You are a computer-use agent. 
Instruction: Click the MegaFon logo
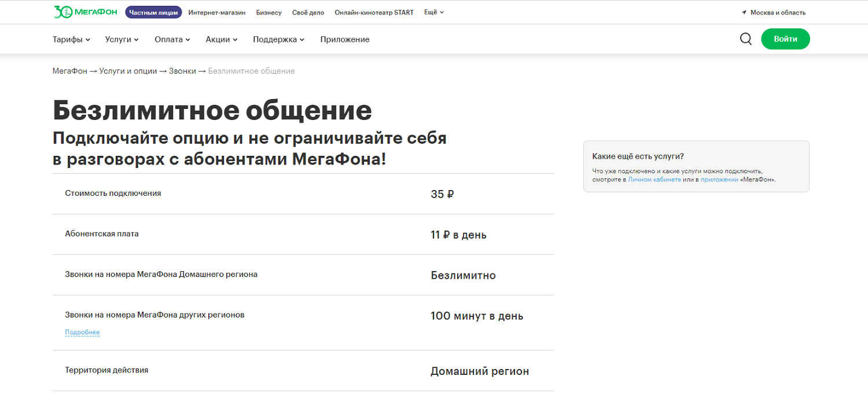click(86, 12)
